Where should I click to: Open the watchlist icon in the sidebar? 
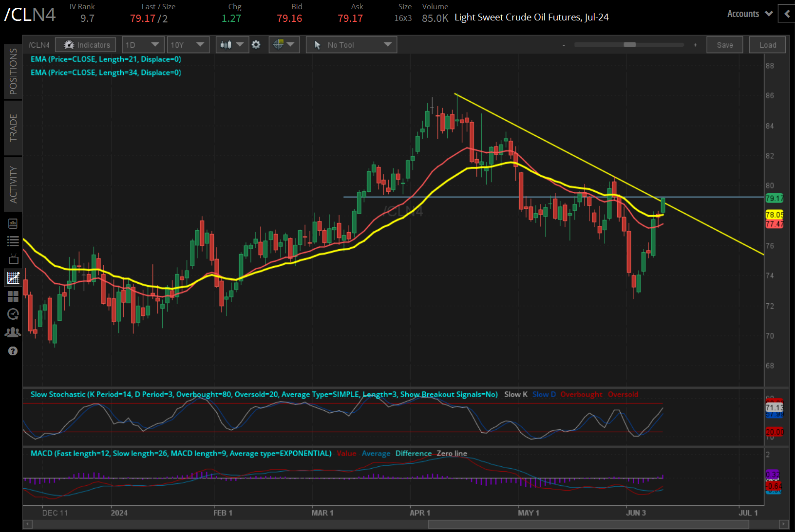(13, 241)
